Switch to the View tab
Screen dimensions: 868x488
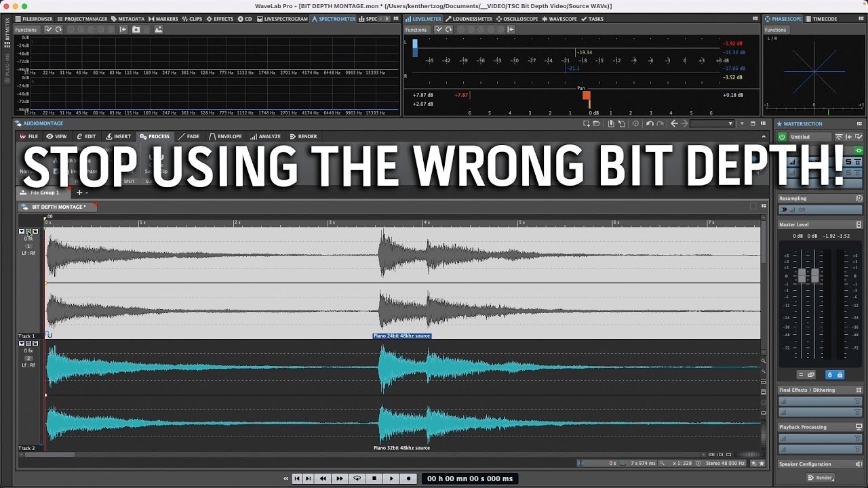57,136
